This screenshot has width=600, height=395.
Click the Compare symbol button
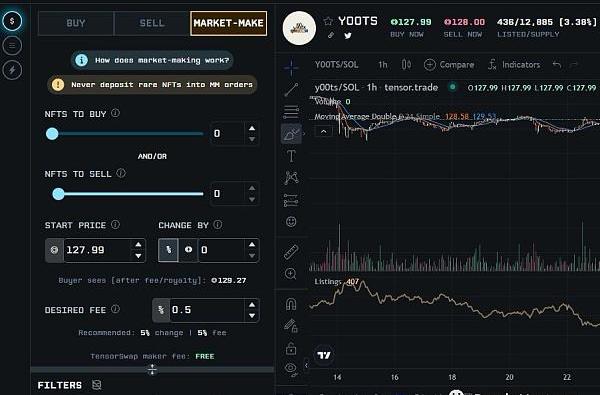click(x=449, y=65)
